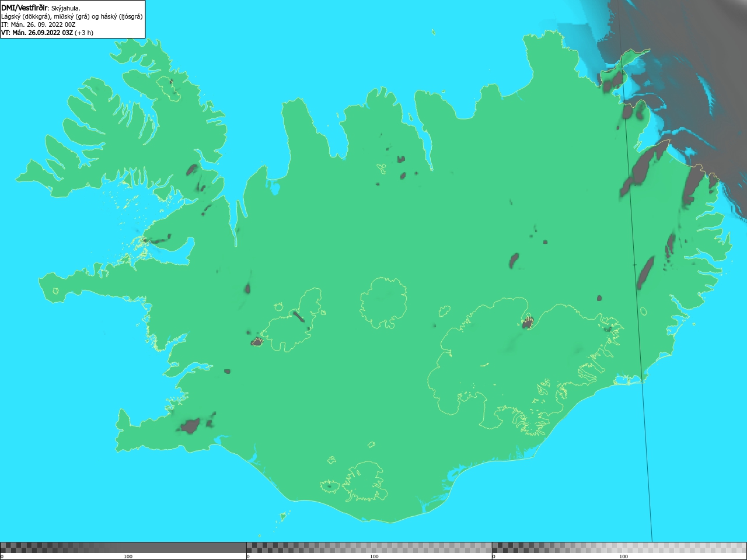This screenshot has height=560, width=747.
Task: Click the 'Lágský (dökkgrá), miðský (grá)' legend line
Action: pyautogui.click(x=72, y=16)
